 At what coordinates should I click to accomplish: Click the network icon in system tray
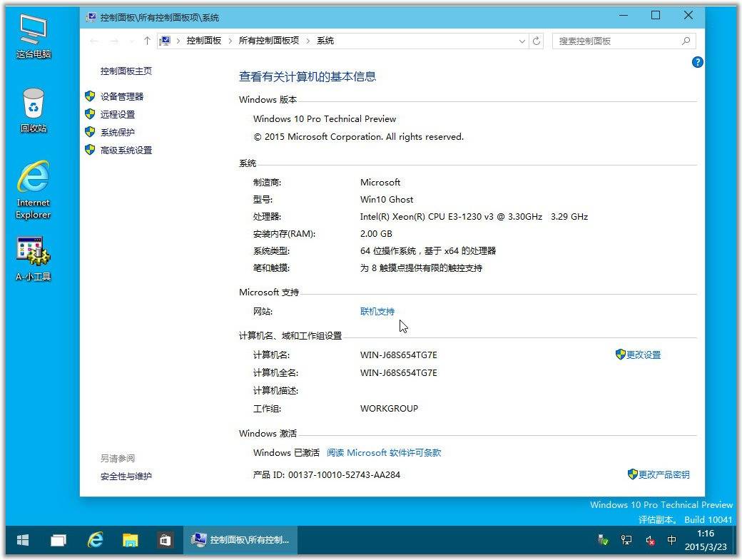(626, 539)
